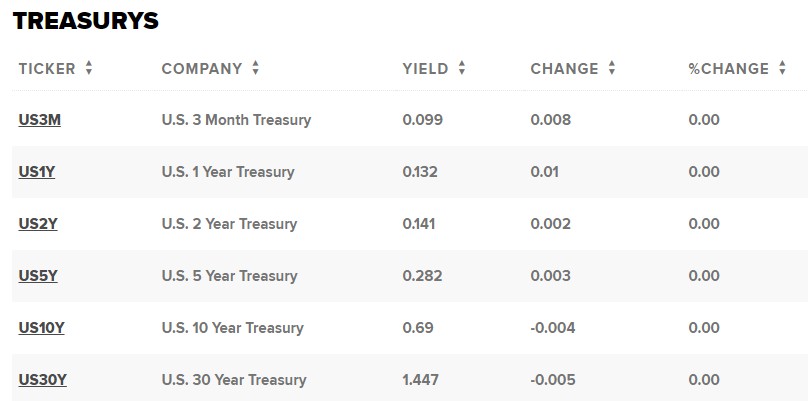Click the %CHANGE column header text
The image size is (808, 401).
(x=729, y=69)
